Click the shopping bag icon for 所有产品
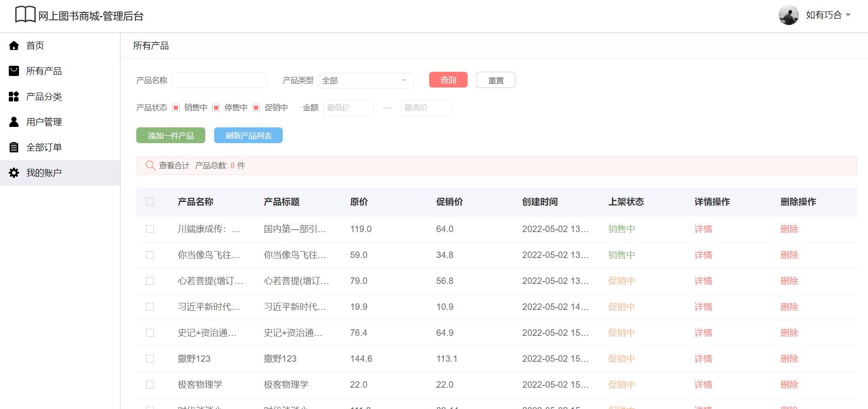868x409 pixels. (x=14, y=71)
